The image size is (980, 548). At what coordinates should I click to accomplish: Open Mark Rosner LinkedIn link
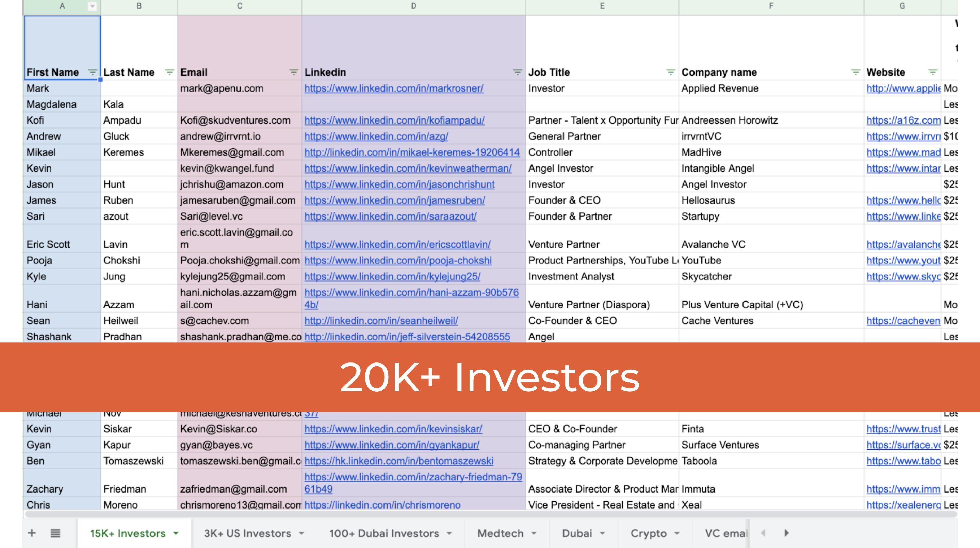394,88
